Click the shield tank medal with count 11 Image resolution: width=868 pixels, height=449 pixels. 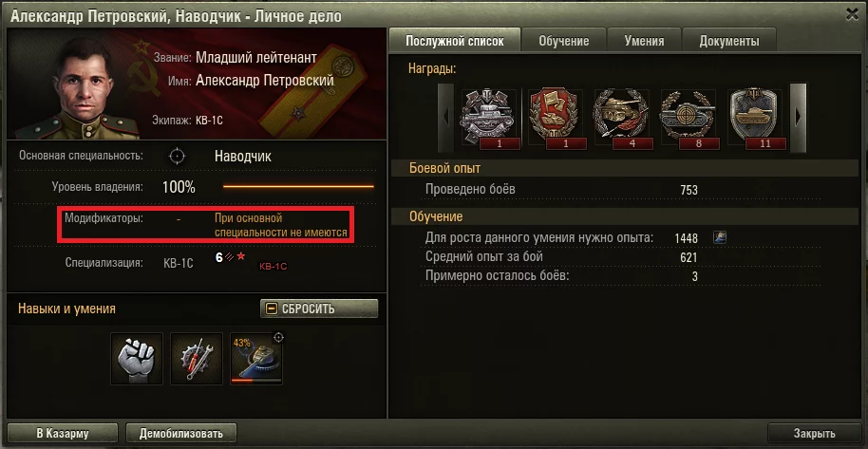pyautogui.click(x=755, y=119)
